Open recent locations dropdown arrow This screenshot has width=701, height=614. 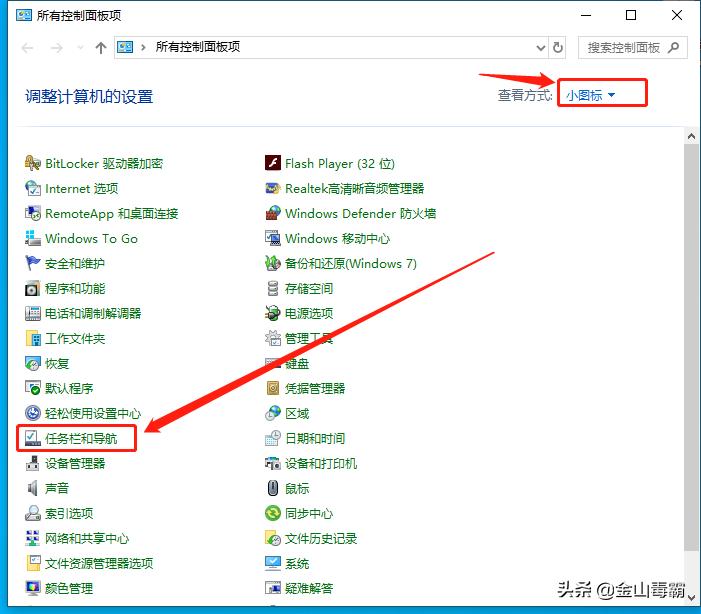(x=80, y=47)
